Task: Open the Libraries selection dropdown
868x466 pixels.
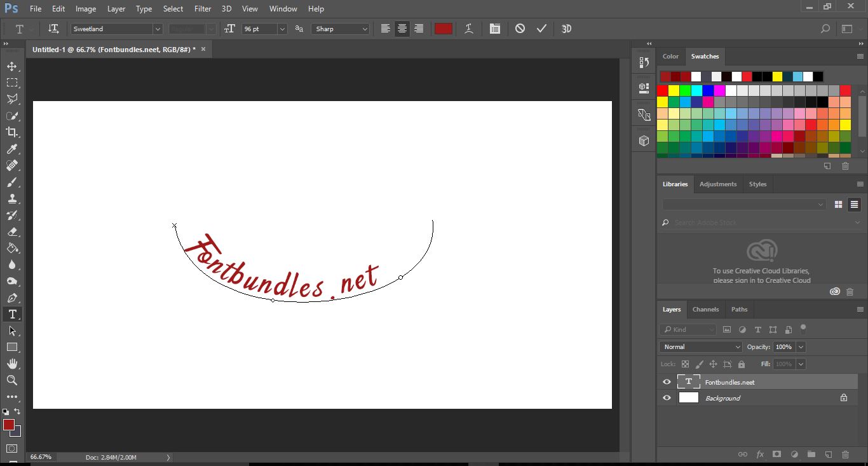Action: (x=743, y=204)
